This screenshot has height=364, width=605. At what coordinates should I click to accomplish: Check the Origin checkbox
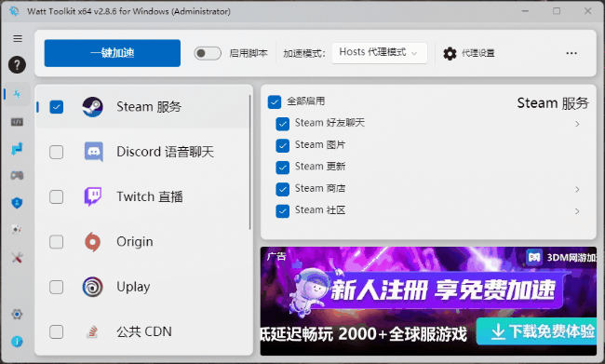(x=57, y=242)
